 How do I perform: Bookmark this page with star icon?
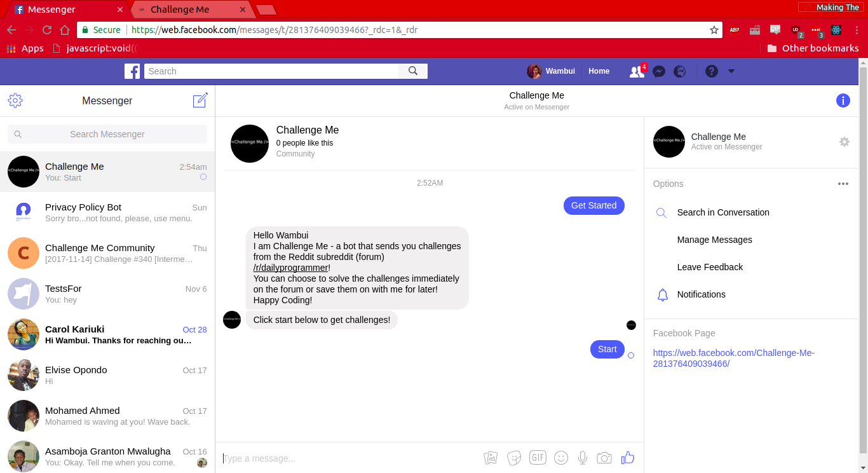pyautogui.click(x=714, y=30)
